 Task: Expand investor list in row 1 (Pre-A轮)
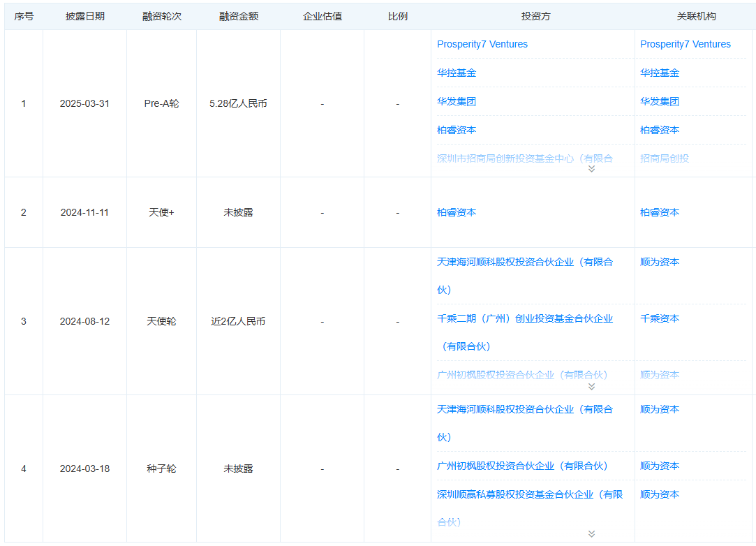coord(591,169)
